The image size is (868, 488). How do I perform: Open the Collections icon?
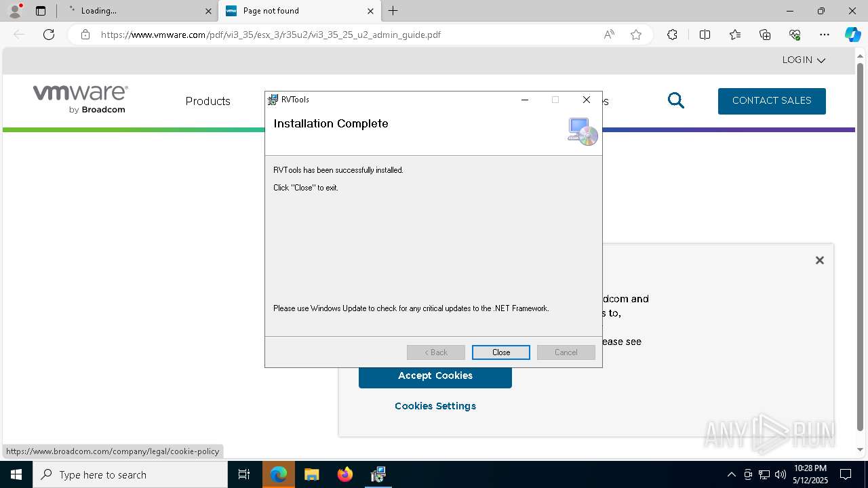tap(765, 35)
